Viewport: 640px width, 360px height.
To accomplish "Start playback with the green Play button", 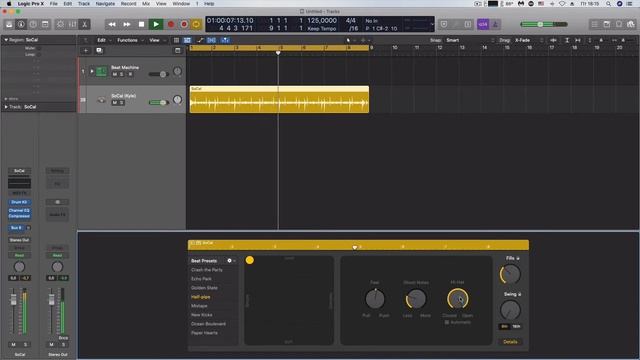I will [156, 24].
